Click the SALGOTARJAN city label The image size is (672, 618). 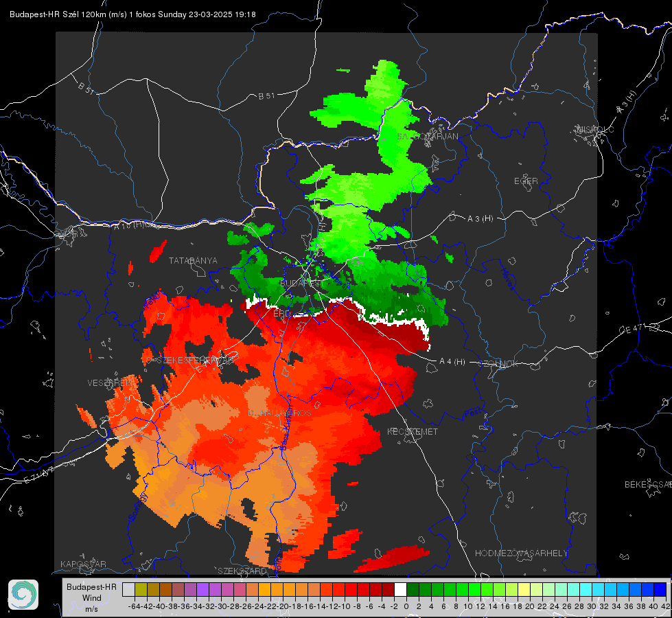427,137
